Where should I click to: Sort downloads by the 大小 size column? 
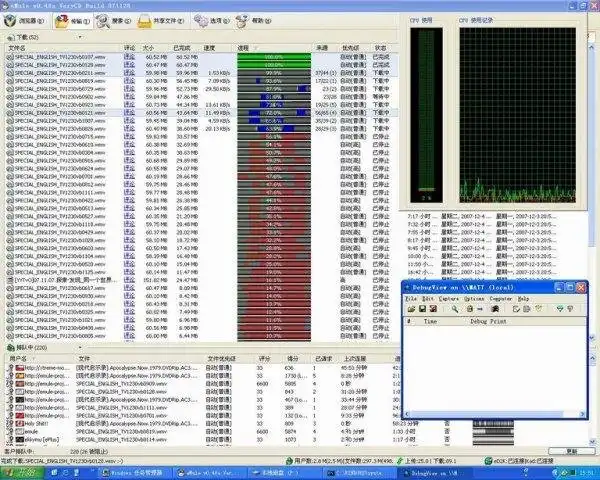148,48
